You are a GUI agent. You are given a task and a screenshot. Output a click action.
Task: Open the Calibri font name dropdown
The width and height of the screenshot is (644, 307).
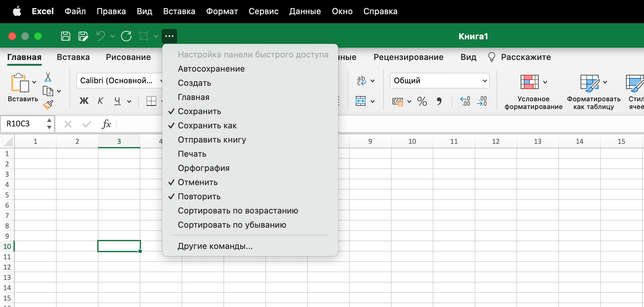[x=161, y=81]
